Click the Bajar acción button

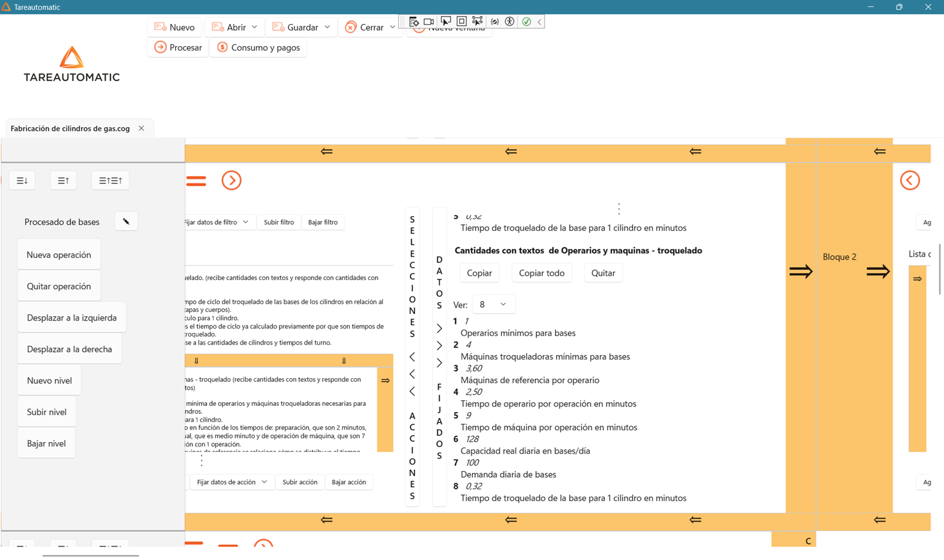[349, 482]
